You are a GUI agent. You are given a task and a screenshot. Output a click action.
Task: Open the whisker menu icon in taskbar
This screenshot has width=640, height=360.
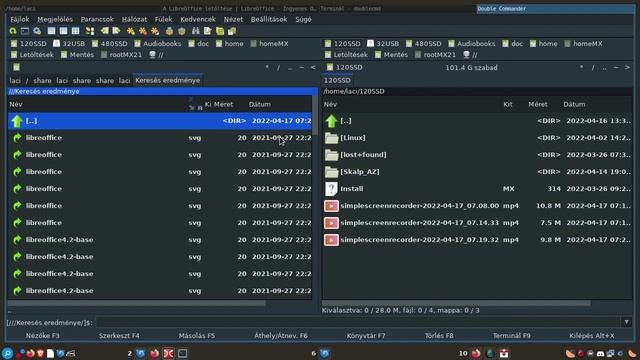(7, 353)
